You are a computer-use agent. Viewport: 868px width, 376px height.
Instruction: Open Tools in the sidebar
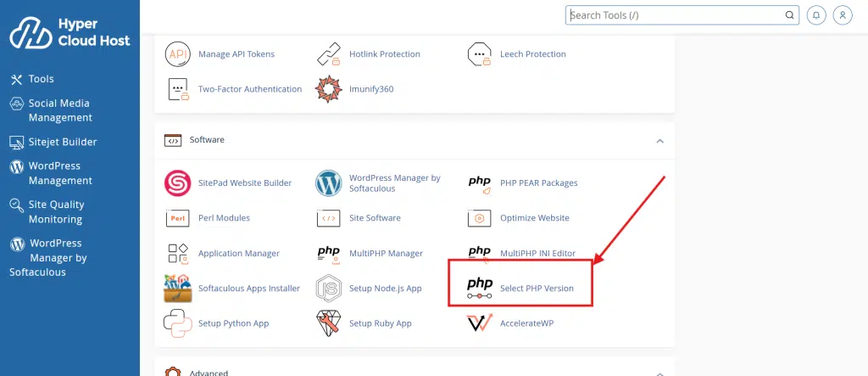tap(32, 79)
